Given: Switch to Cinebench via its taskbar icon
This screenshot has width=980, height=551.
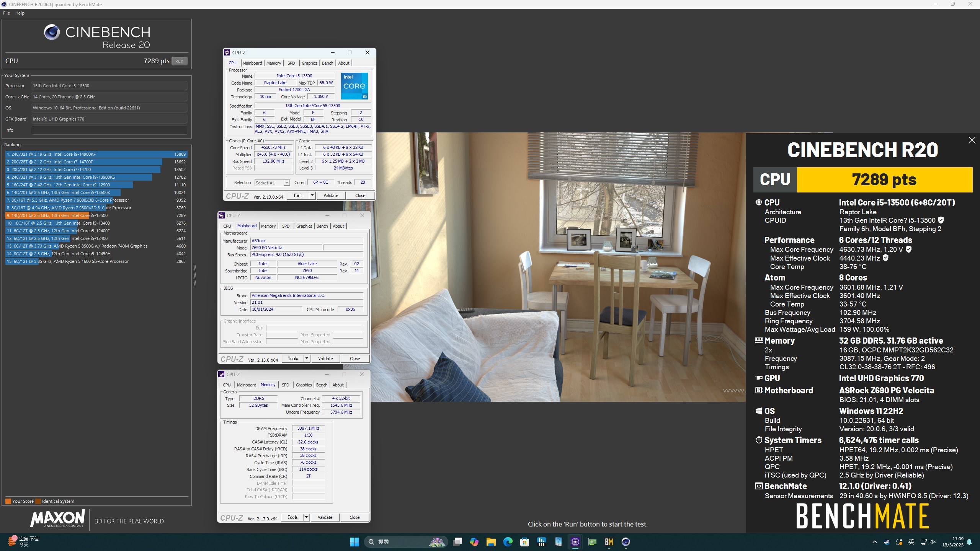Looking at the screenshot, I should (626, 542).
